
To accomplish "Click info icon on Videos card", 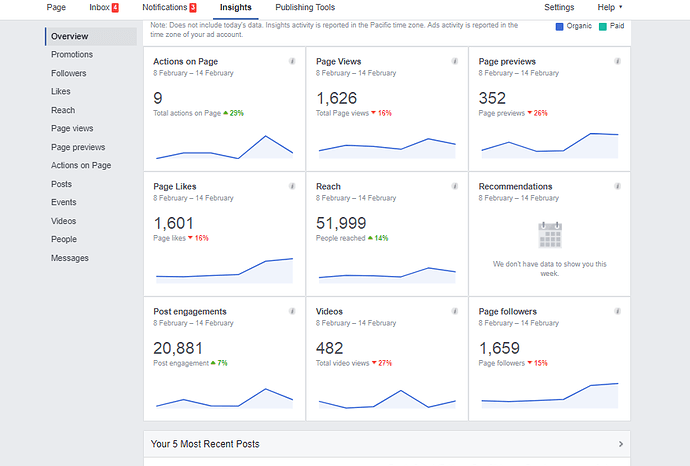I will pos(455,311).
